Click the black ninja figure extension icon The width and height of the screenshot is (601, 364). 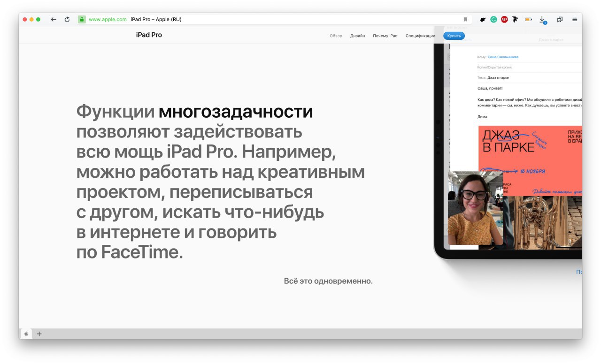pyautogui.click(x=516, y=19)
